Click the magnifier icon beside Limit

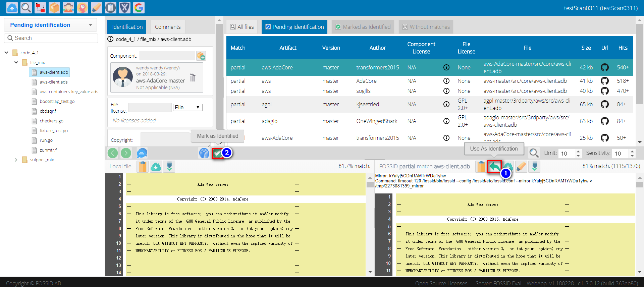(534, 153)
